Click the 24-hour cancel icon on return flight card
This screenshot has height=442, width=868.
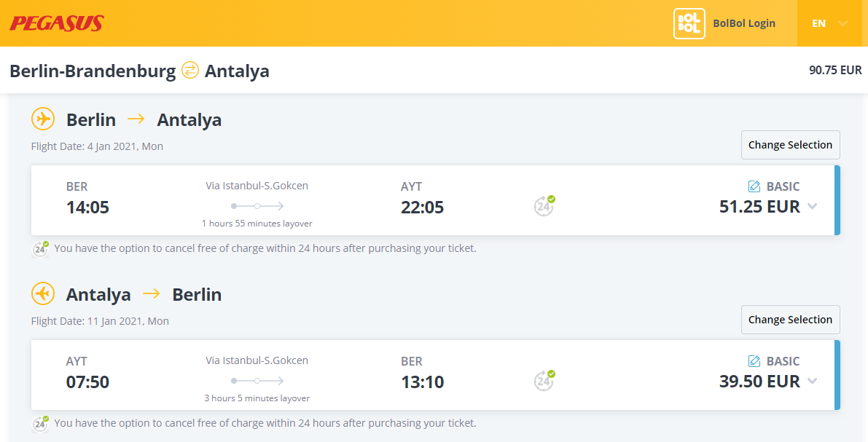544,381
